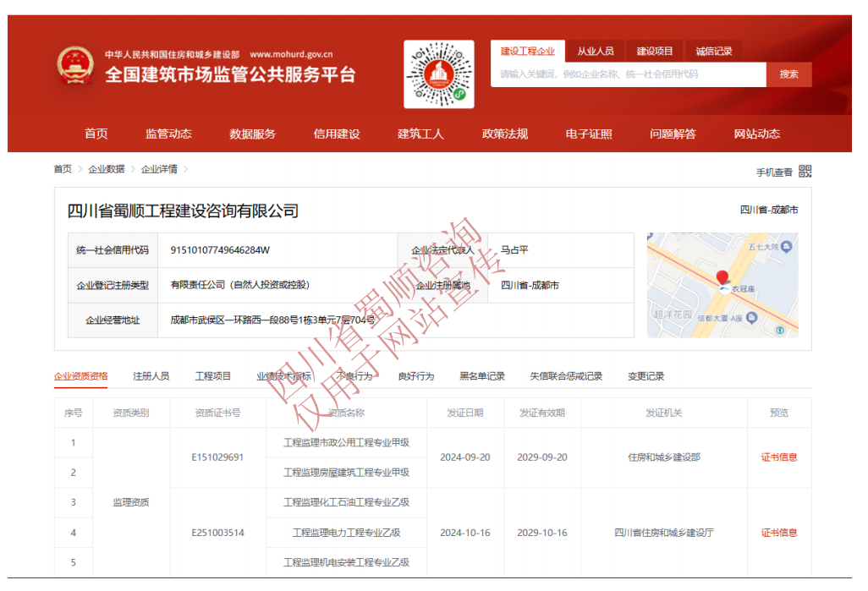
Task: Switch to the 失信联合惩戒记录 tab
Action: point(566,376)
